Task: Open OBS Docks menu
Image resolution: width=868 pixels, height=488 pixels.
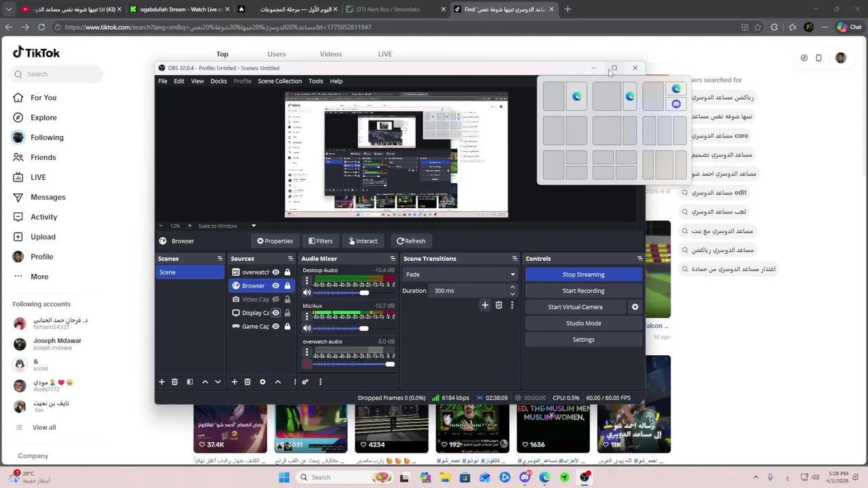Action: pyautogui.click(x=218, y=81)
